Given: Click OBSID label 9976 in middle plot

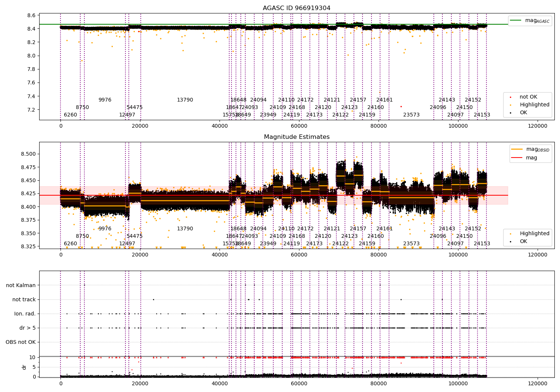Looking at the screenshot, I should coord(105,229).
